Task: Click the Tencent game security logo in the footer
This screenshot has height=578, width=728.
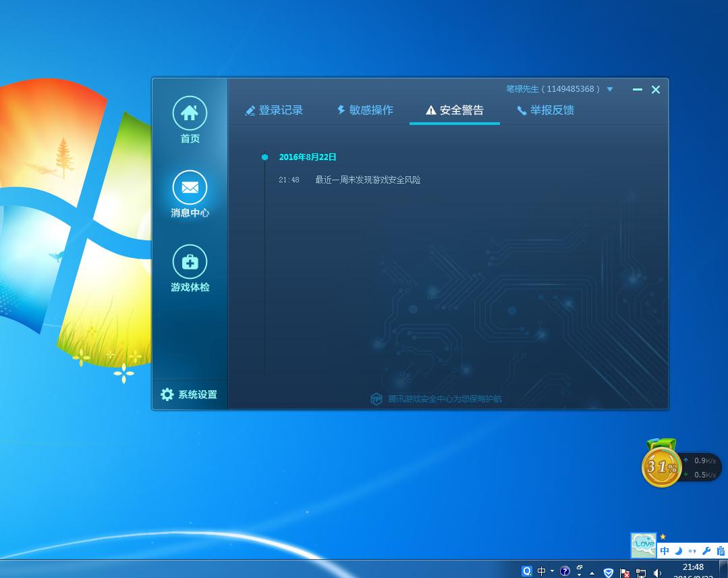Action: click(376, 398)
